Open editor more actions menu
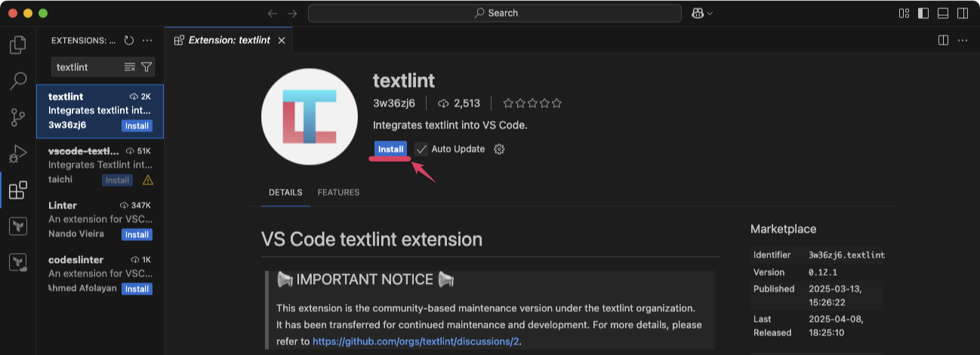This screenshot has width=980, height=355. tap(963, 40)
